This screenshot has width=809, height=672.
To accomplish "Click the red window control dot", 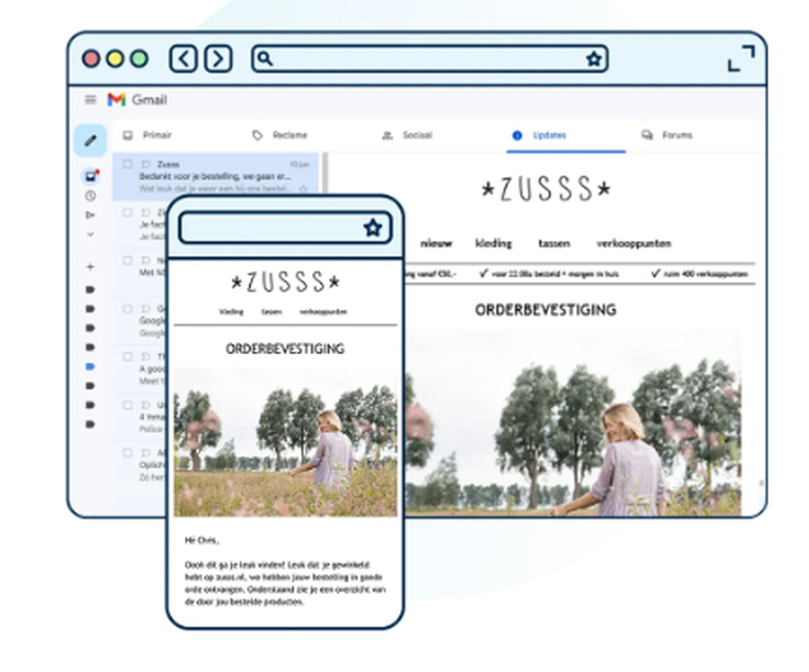I will coord(91,59).
